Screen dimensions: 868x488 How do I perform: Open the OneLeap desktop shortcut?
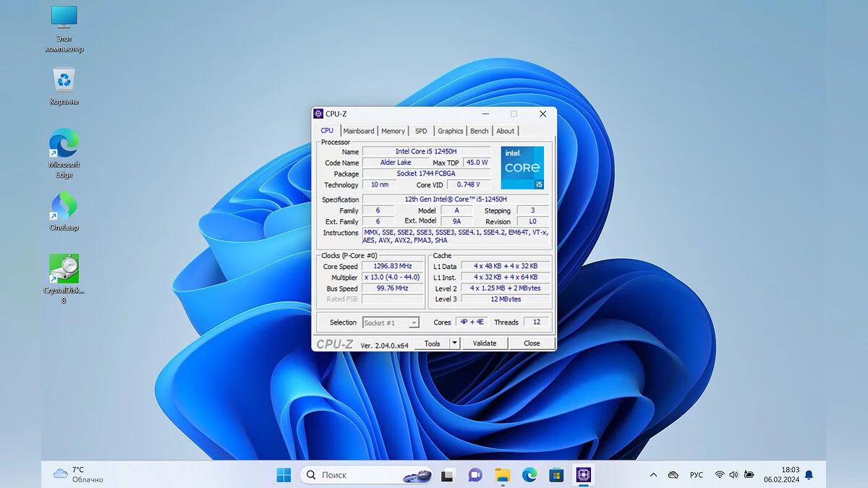click(x=64, y=207)
